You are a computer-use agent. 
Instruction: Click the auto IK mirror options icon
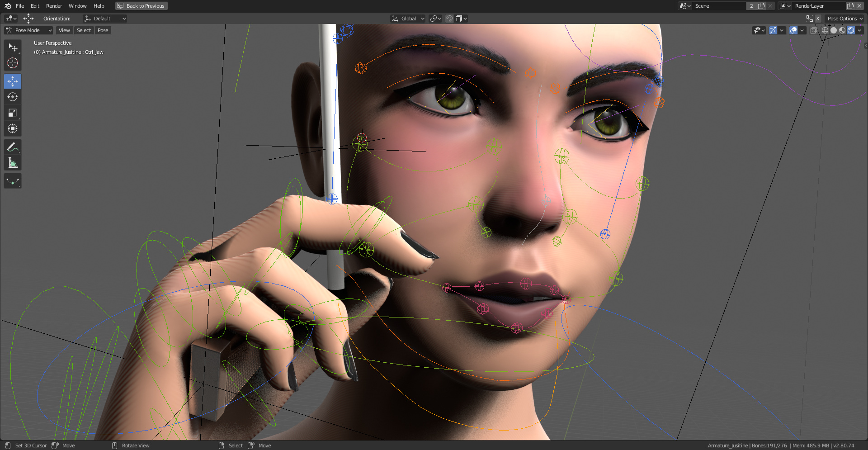pyautogui.click(x=809, y=19)
